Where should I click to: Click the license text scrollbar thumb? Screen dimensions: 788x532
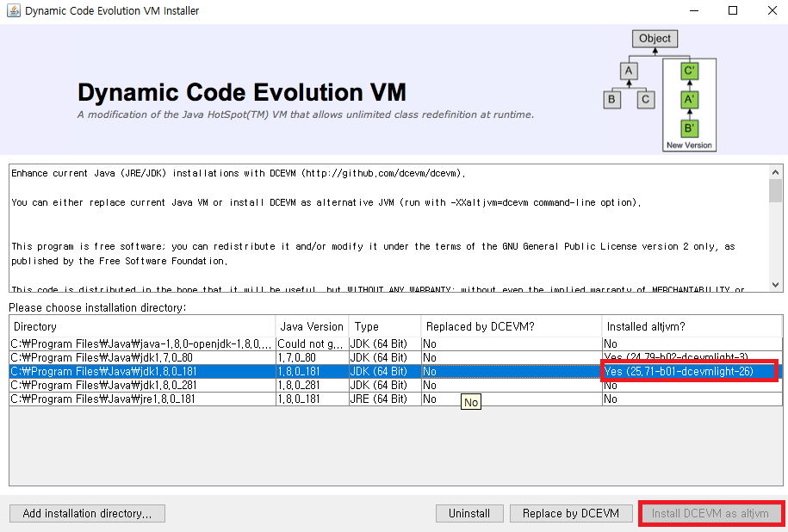coord(775,191)
